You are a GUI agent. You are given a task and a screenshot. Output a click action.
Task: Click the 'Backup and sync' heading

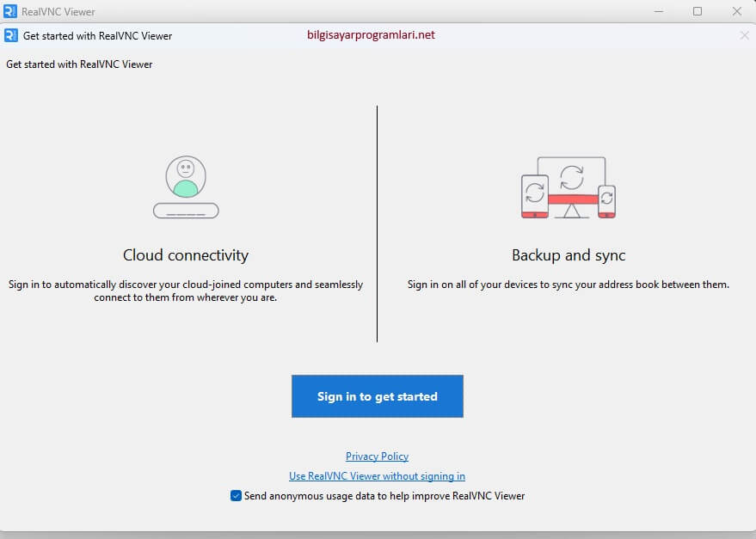click(569, 255)
